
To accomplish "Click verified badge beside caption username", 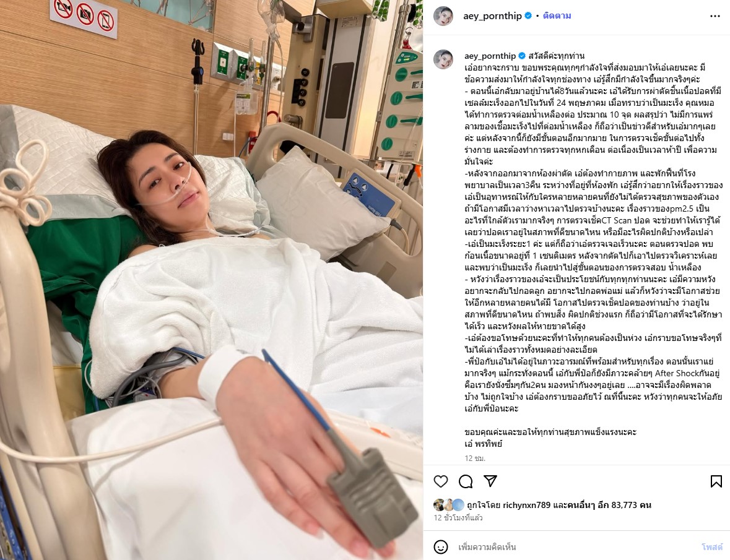I will click(522, 56).
